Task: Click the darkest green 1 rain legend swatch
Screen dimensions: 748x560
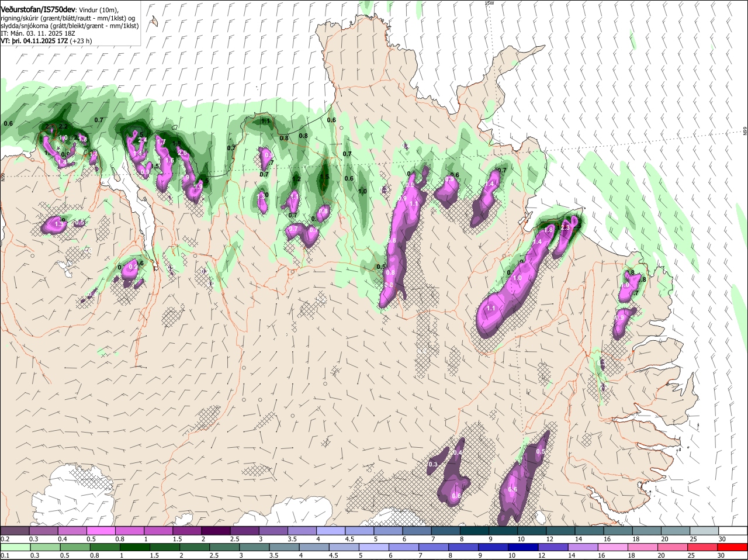Action: coord(134,547)
